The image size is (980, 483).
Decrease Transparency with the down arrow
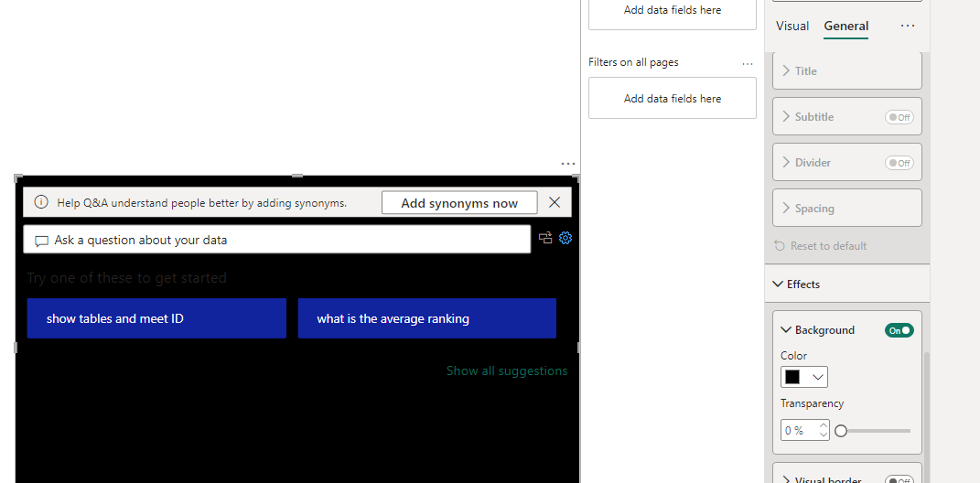824,435
